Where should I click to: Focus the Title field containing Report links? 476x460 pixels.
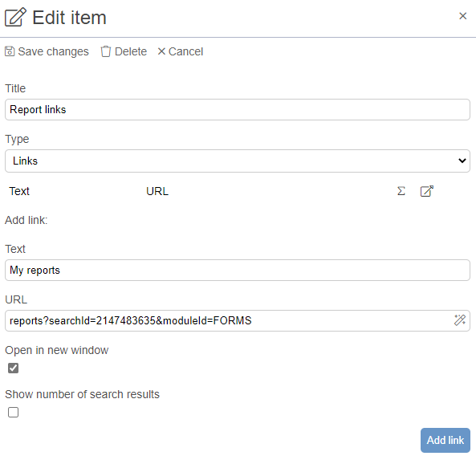coord(238,109)
